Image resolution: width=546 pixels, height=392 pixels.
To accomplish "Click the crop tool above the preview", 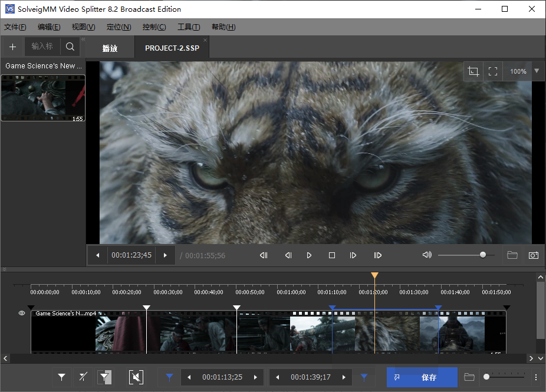I will 473,71.
